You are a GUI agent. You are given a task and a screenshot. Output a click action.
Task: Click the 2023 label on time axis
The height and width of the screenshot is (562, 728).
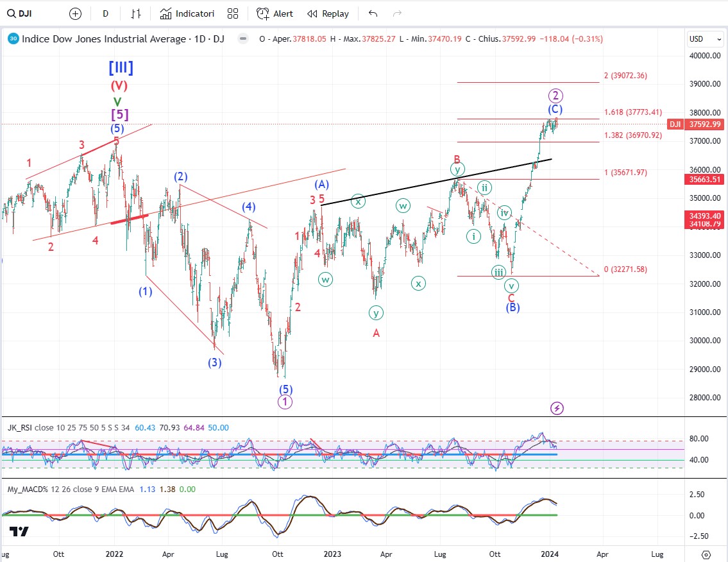(332, 554)
